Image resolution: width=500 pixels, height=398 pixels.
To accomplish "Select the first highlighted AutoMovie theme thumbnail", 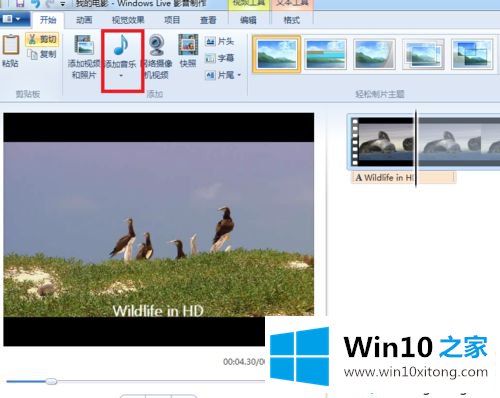I will [277, 54].
